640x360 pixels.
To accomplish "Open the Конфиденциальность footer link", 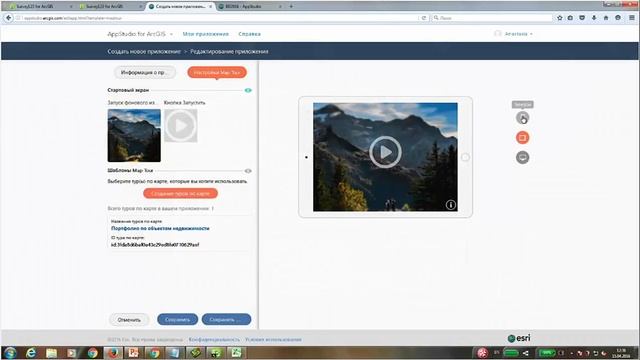I will (214, 340).
